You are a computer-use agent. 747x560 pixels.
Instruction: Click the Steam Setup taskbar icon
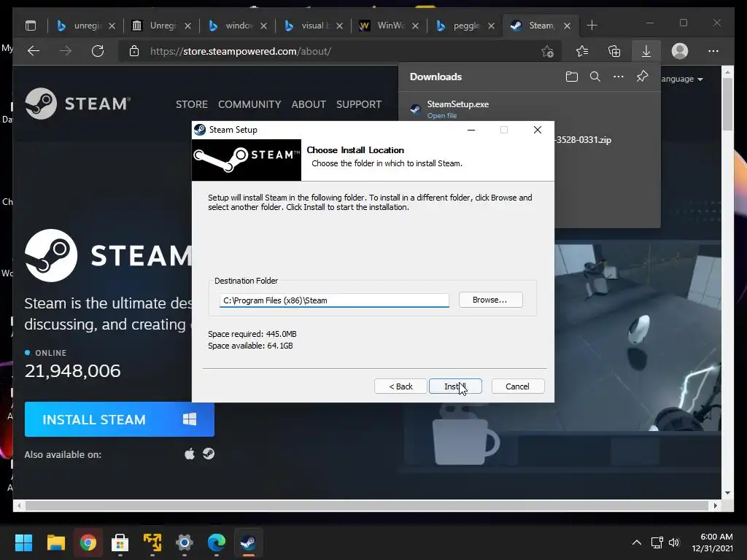pos(248,542)
